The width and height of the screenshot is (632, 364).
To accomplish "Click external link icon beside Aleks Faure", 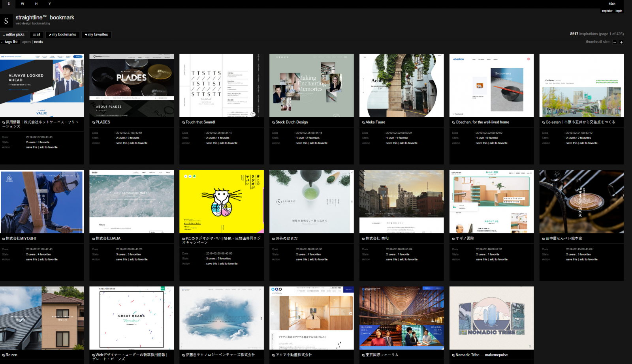I will pyautogui.click(x=363, y=122).
